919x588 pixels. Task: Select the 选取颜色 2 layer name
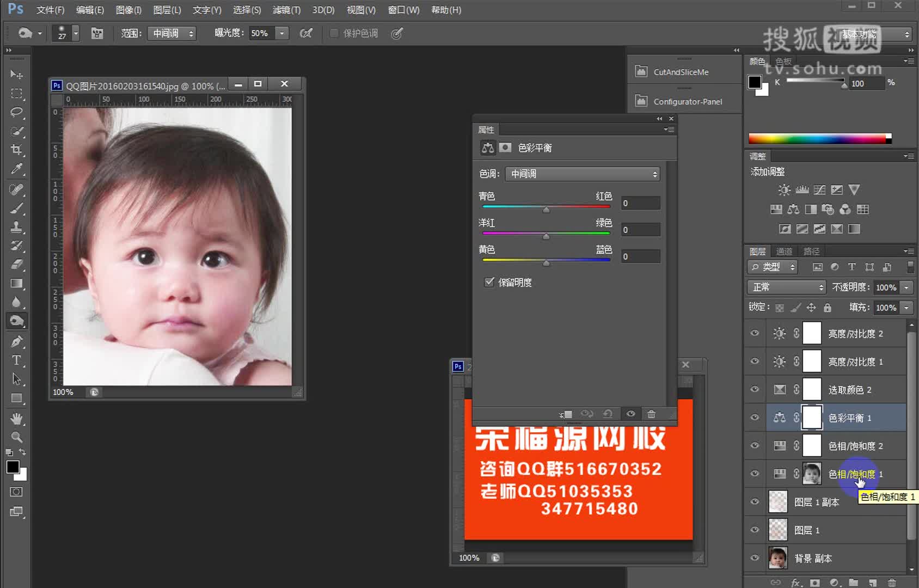pyautogui.click(x=849, y=390)
